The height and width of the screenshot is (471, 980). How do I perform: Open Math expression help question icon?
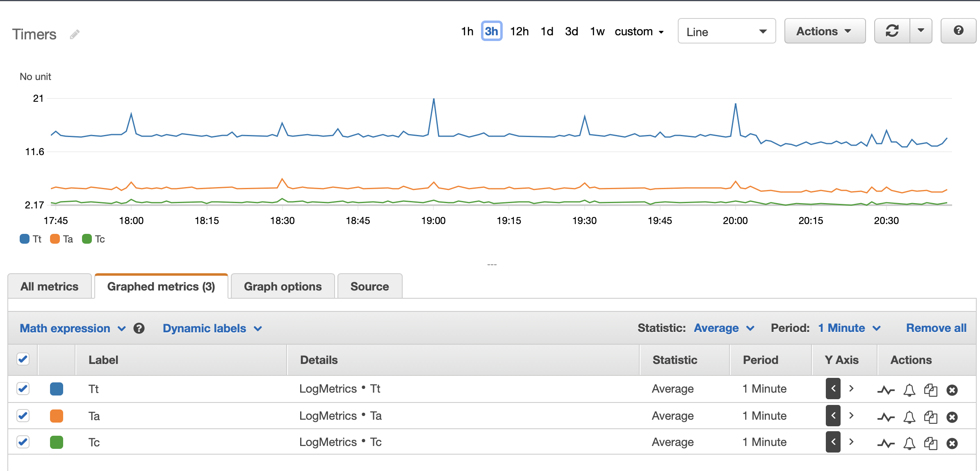tap(139, 328)
